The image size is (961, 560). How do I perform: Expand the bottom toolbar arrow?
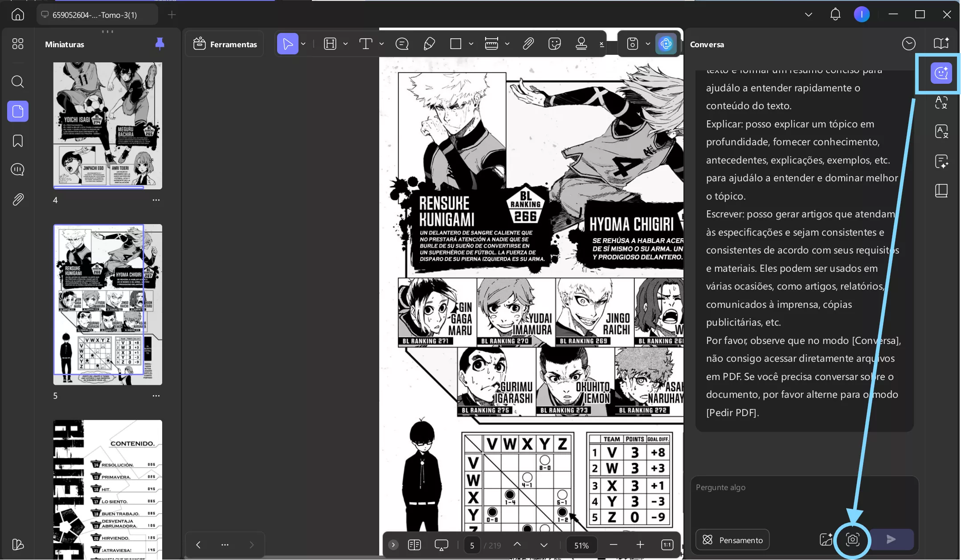[x=393, y=545]
